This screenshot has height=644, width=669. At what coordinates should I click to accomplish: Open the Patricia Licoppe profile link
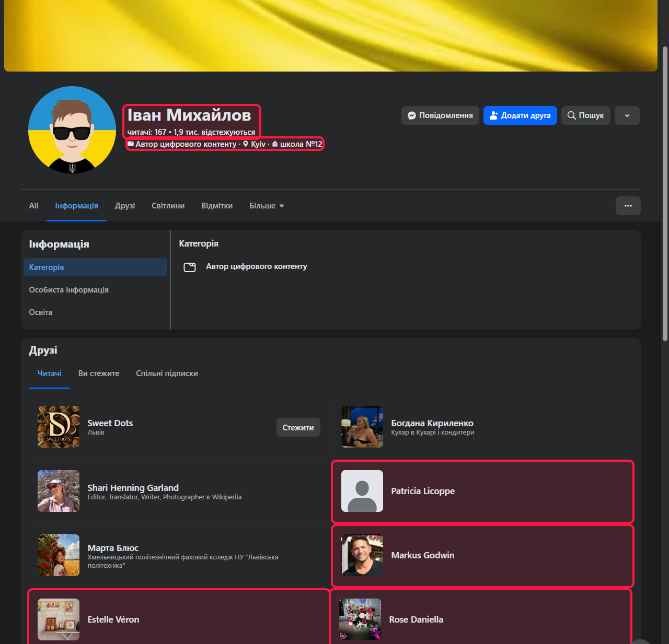423,491
